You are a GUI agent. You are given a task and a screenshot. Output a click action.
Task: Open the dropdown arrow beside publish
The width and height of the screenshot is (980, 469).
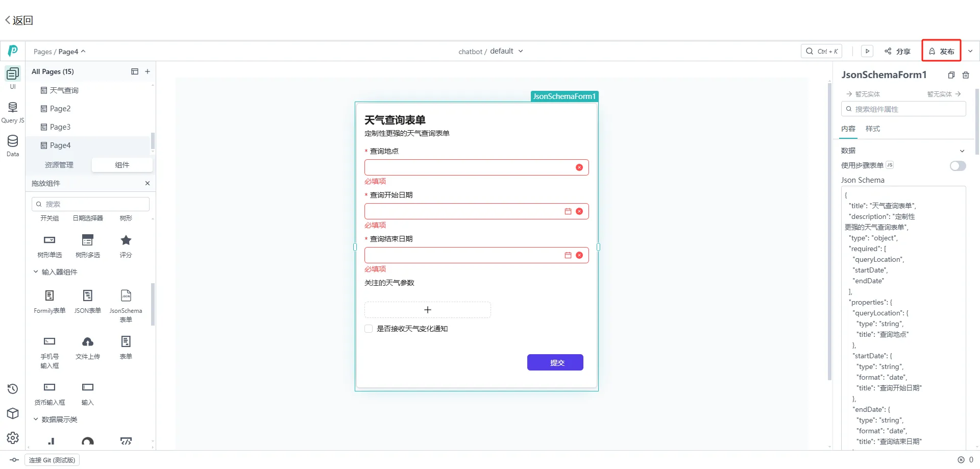(970, 51)
